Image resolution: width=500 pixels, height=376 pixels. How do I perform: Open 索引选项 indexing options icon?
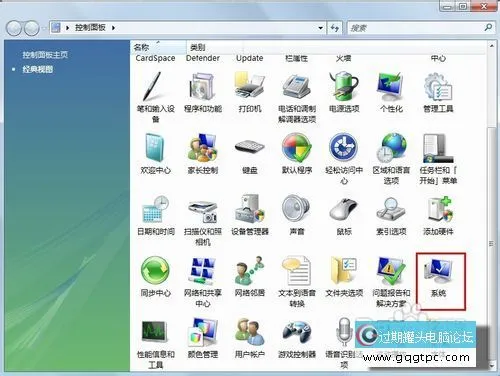pyautogui.click(x=391, y=209)
